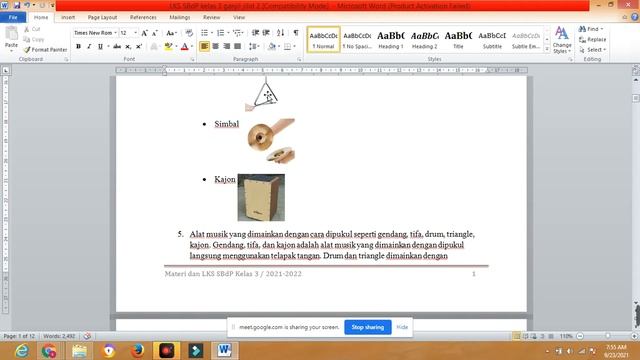Toggle underline formatting

[x=100, y=47]
